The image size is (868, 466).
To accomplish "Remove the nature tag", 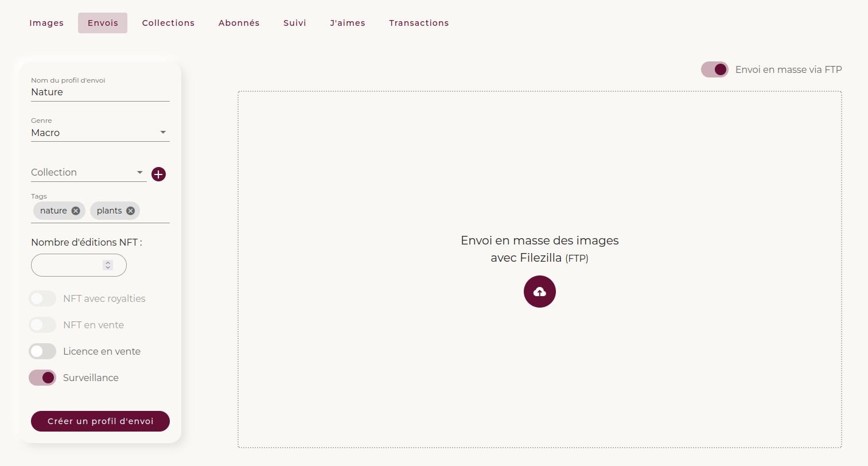I will 76,211.
